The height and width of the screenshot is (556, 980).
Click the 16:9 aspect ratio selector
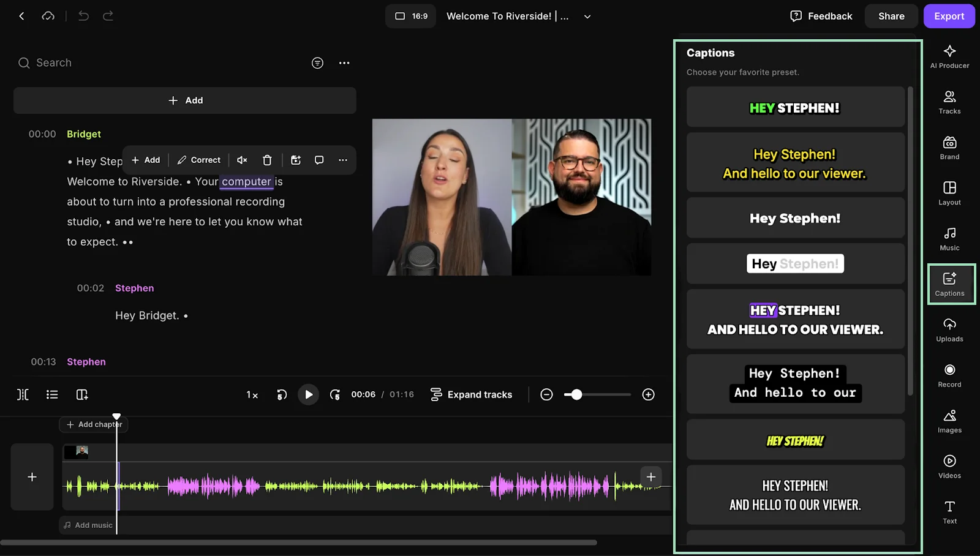point(410,16)
